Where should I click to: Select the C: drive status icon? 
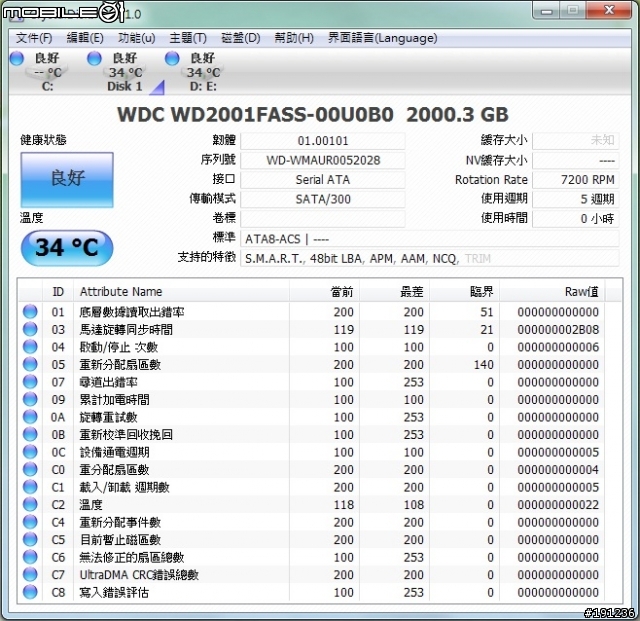[x=39, y=72]
